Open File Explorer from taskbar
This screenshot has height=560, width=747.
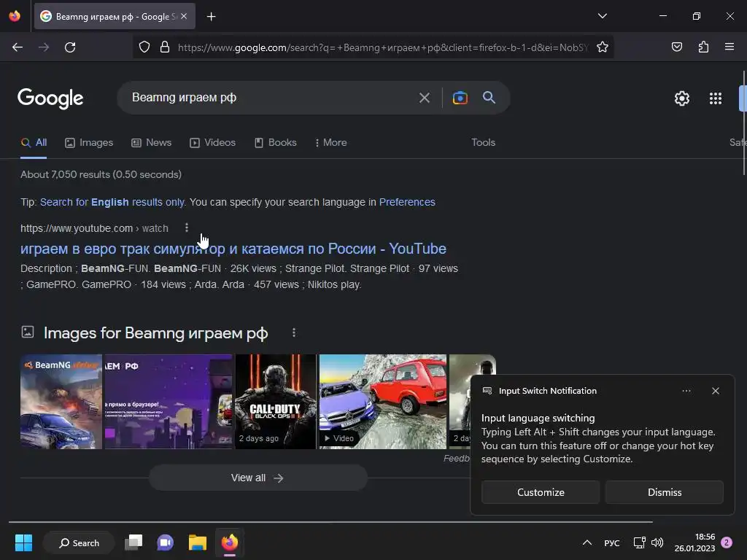click(197, 542)
